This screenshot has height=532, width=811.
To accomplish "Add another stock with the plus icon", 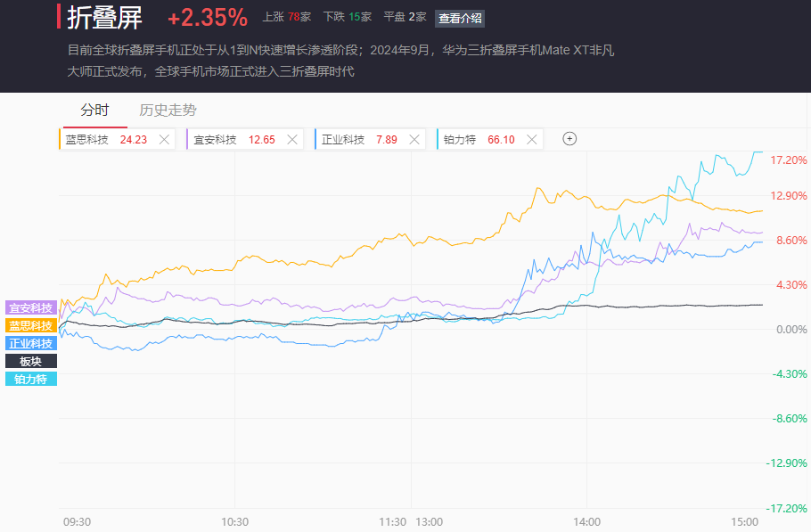I will tap(569, 139).
